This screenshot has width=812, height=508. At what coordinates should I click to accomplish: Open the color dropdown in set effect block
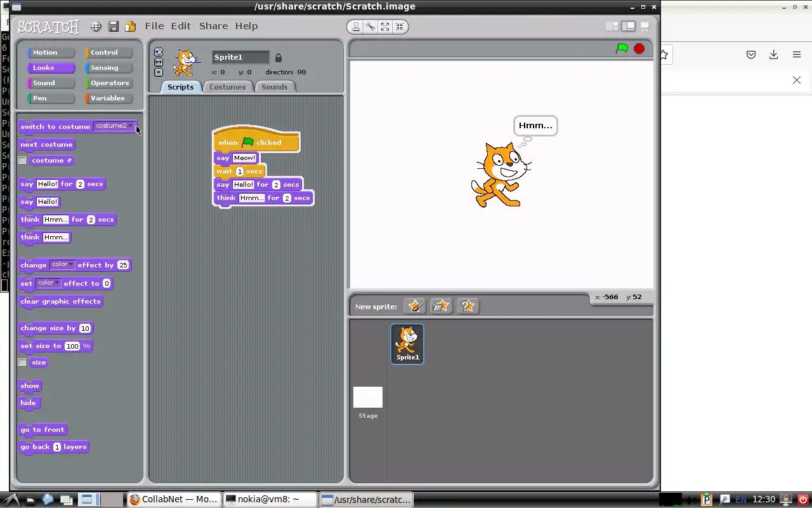point(48,283)
